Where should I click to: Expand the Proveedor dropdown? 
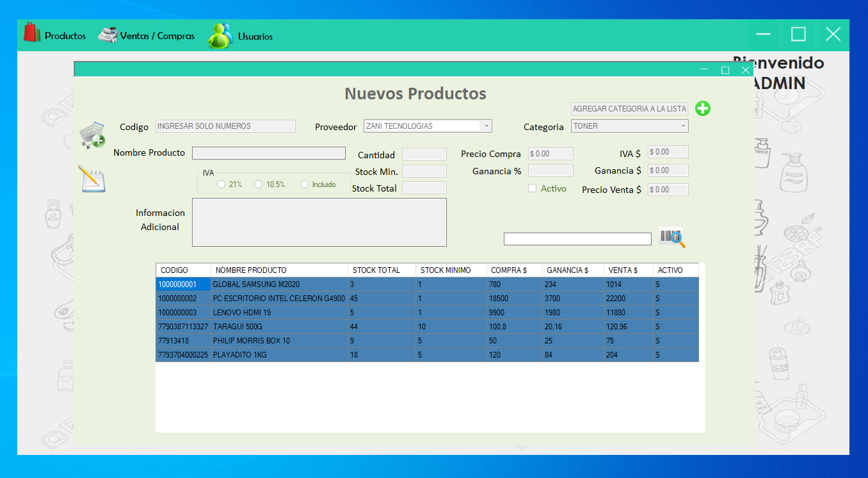pyautogui.click(x=486, y=126)
